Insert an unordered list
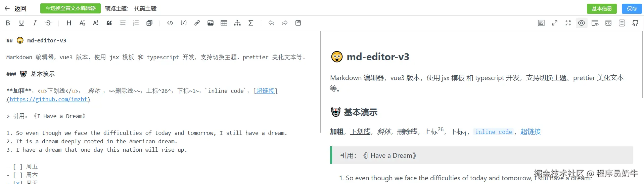The width and height of the screenshot is (644, 184). (x=123, y=23)
